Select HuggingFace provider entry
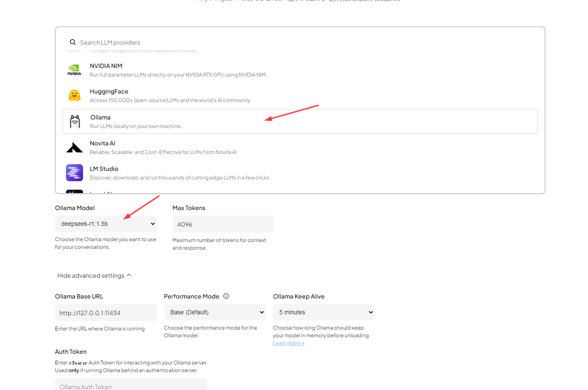588x390 pixels. 300,95
